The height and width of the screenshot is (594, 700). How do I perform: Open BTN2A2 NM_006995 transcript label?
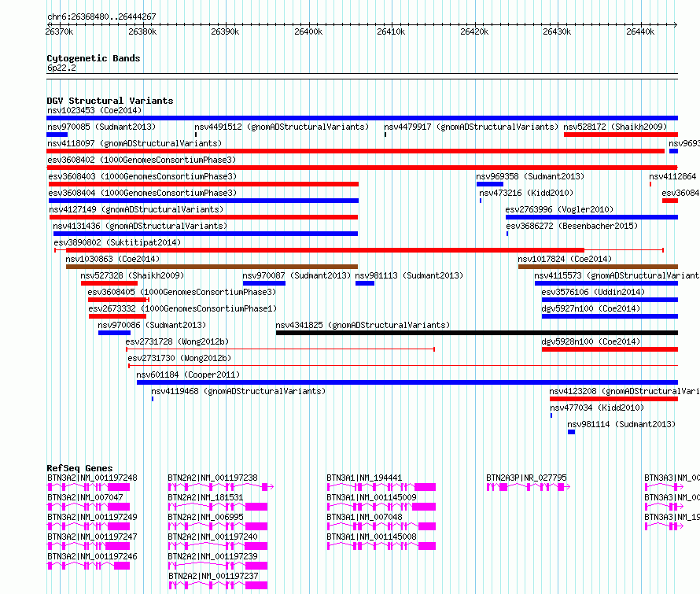coord(206,517)
